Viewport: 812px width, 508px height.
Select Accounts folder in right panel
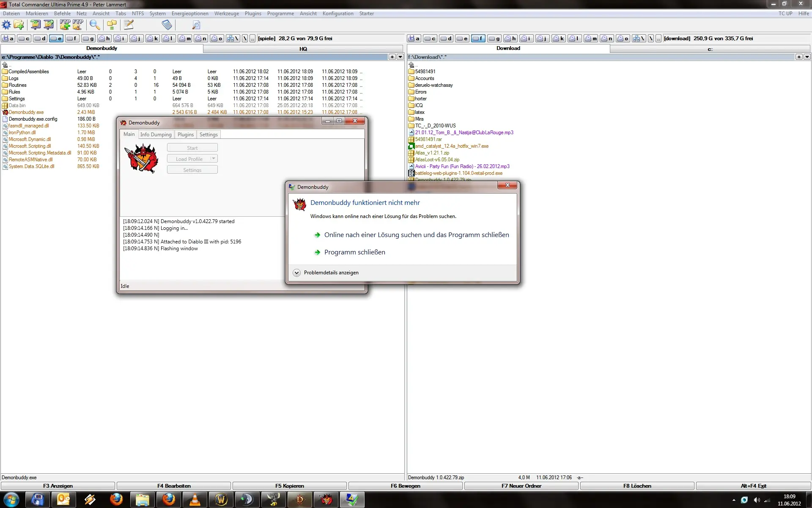tap(425, 78)
